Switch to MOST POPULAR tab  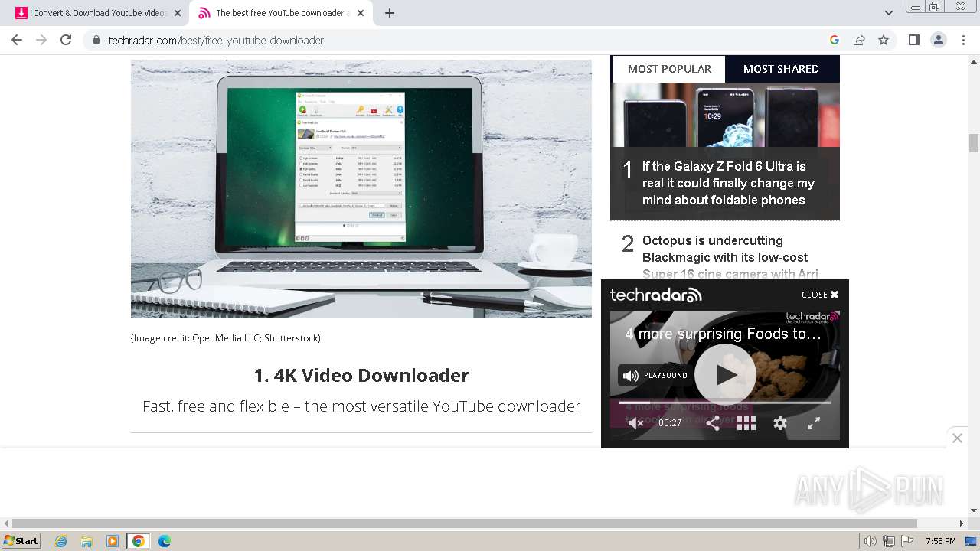click(669, 69)
